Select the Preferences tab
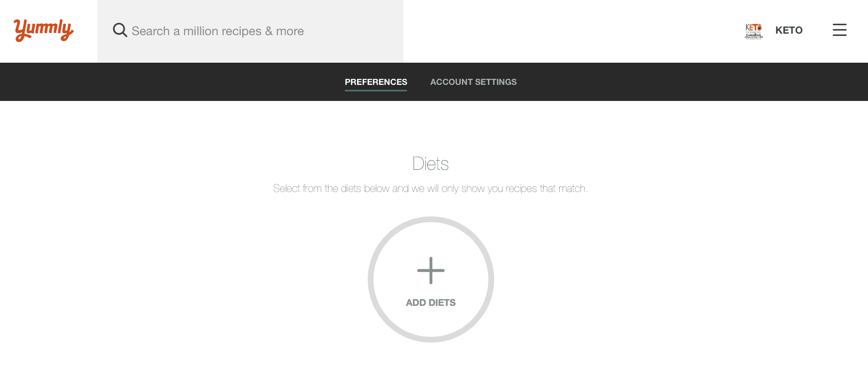868x390 pixels. point(376,82)
